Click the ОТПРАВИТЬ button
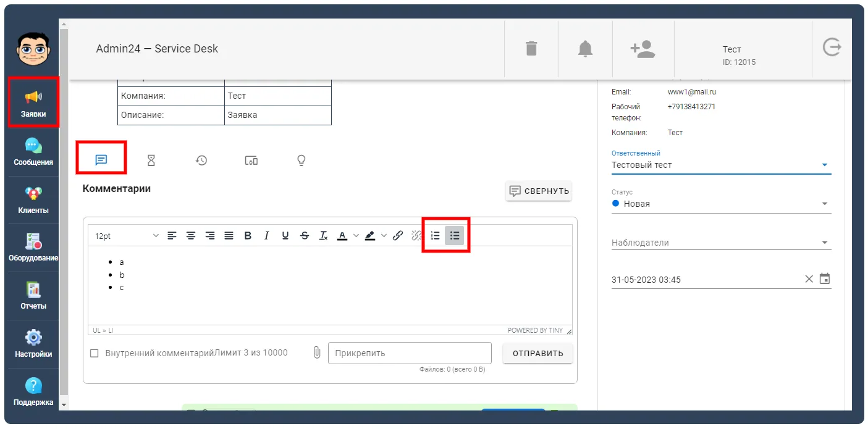Viewport: 868px width, 429px height. click(x=537, y=354)
